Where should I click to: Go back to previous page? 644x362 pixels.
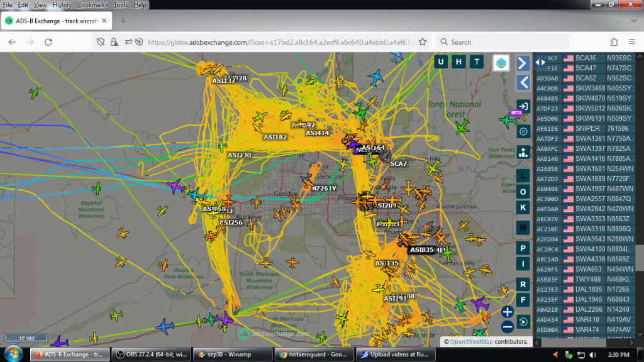(x=13, y=42)
